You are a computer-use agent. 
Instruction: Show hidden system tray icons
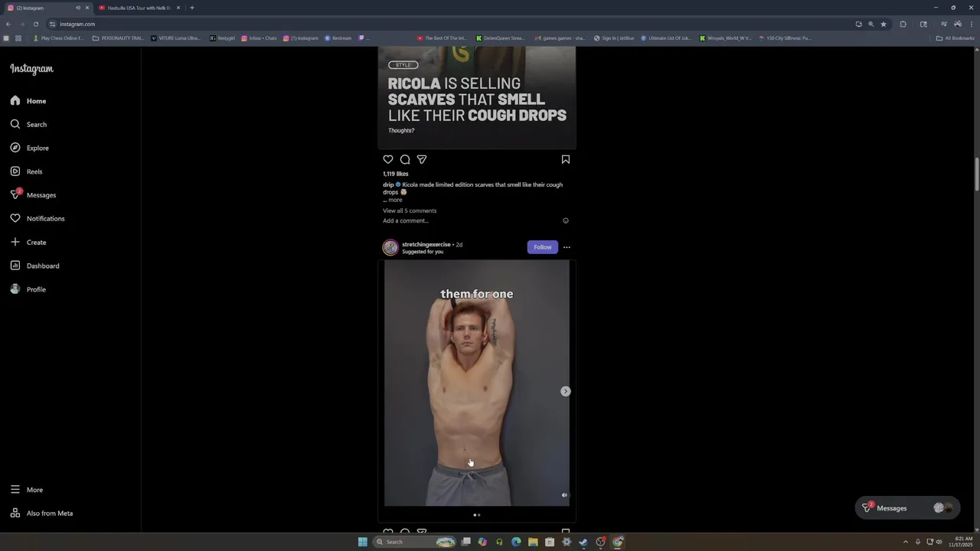(x=905, y=542)
